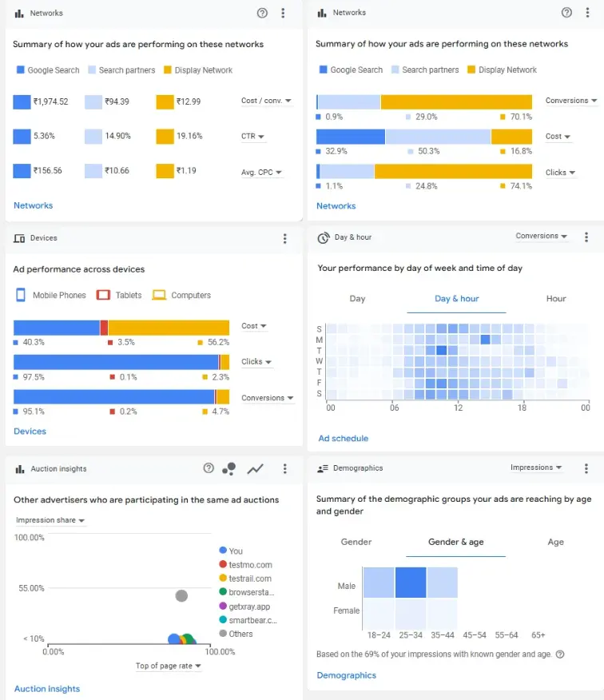Click the Tablets legend icon
Viewport: 604px width, 700px height.
click(103, 295)
